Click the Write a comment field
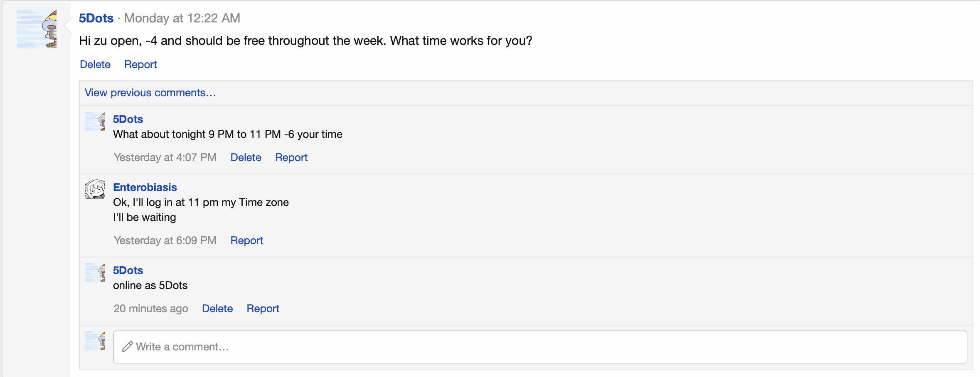This screenshot has height=377, width=980. (x=540, y=347)
